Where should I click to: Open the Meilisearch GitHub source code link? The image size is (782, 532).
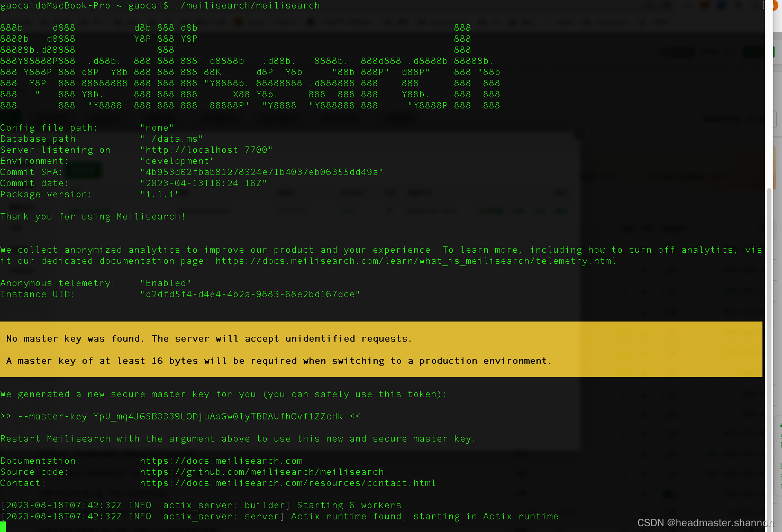[x=261, y=472]
